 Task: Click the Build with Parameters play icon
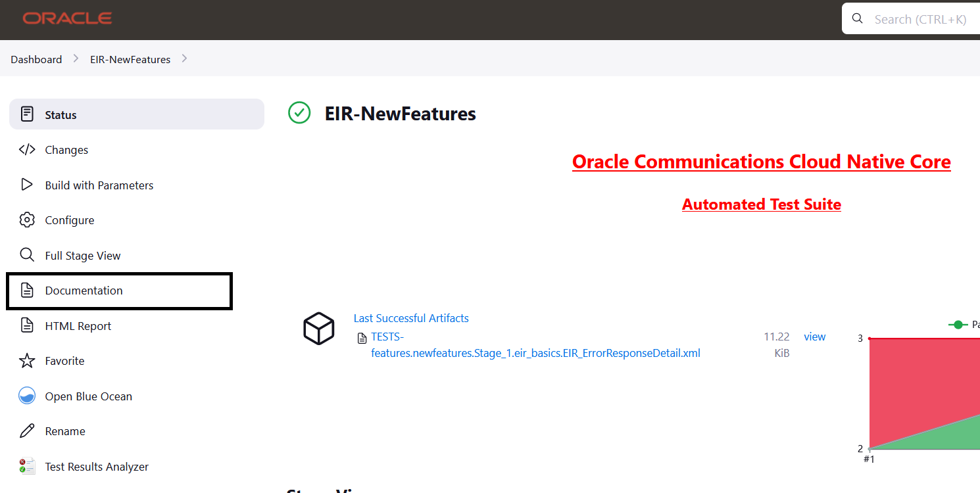coord(27,185)
